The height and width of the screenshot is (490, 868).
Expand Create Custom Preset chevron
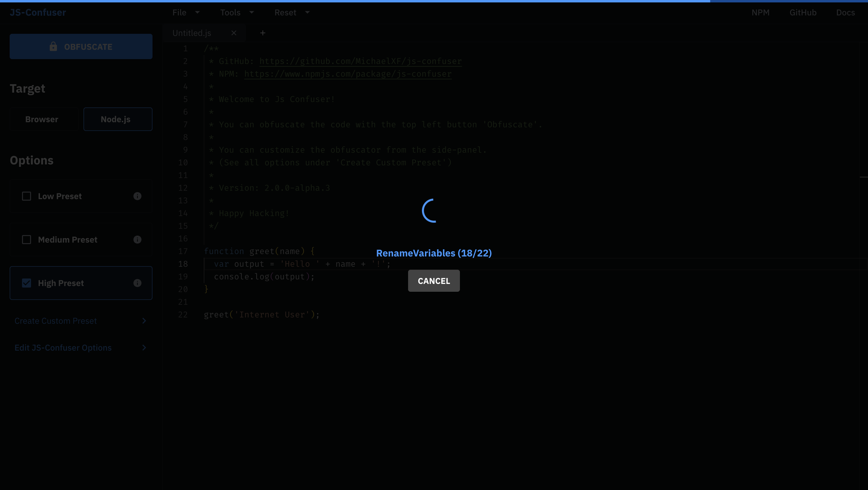click(x=144, y=321)
